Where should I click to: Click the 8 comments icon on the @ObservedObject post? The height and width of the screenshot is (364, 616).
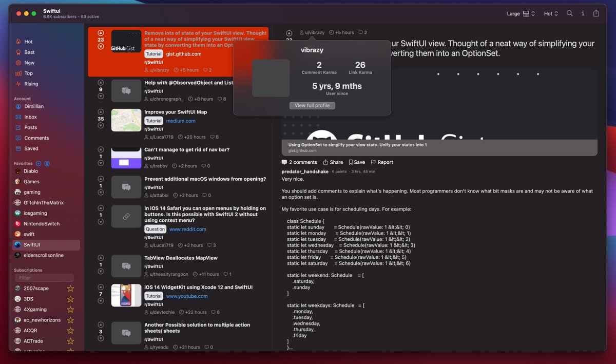(221, 99)
